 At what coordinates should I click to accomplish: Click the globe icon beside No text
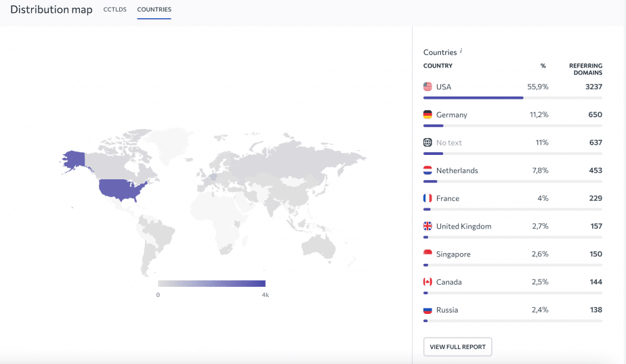point(427,143)
